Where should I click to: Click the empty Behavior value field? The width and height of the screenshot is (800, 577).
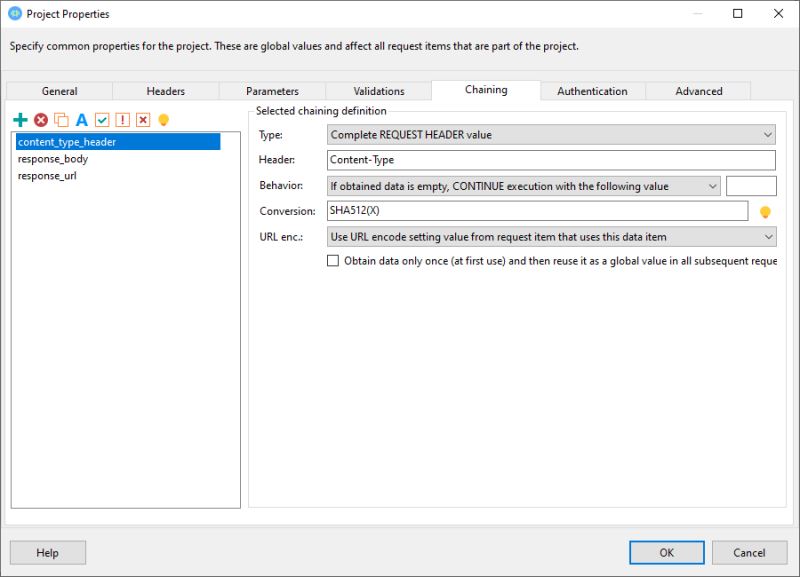click(x=751, y=186)
